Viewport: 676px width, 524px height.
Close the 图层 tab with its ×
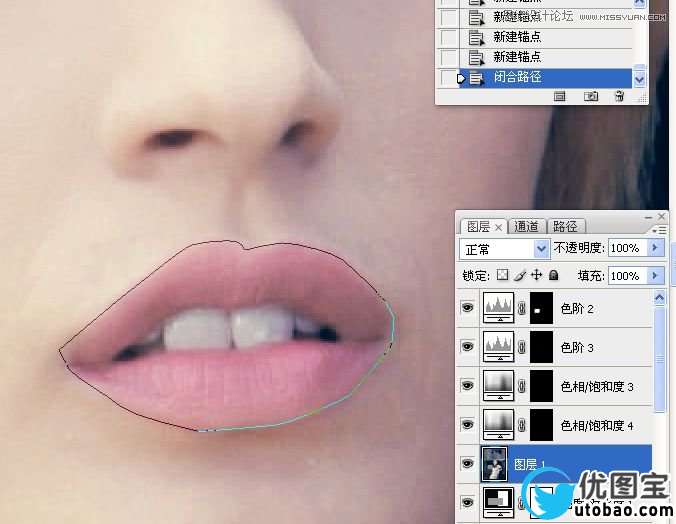click(498, 227)
